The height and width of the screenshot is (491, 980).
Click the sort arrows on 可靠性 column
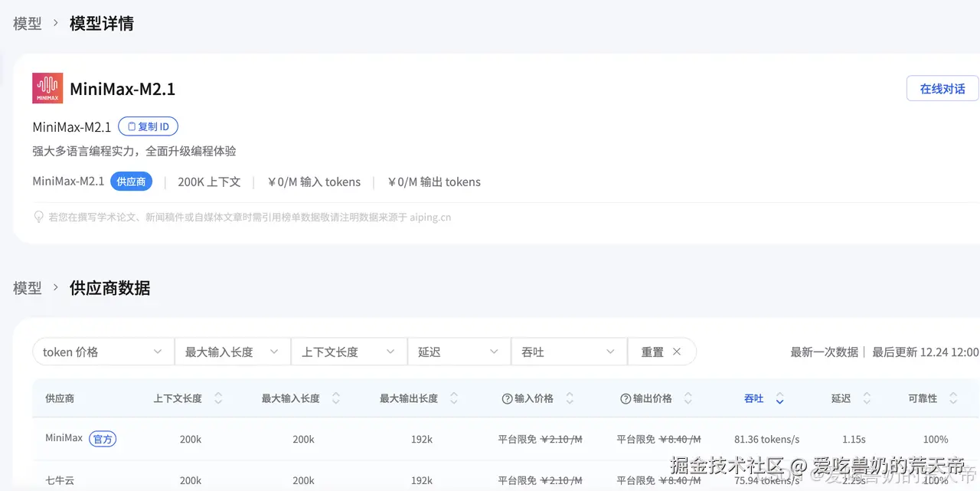click(x=953, y=398)
